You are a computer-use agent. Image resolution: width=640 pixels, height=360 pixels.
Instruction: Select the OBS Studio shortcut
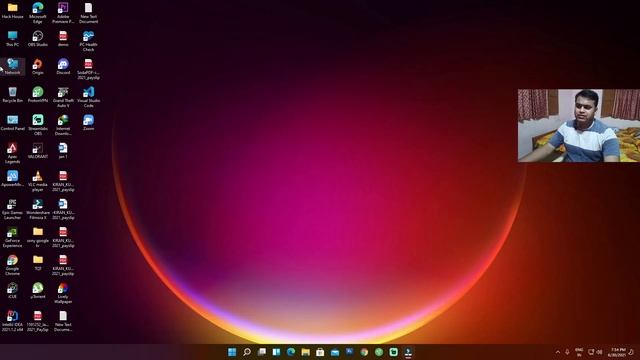click(x=38, y=39)
